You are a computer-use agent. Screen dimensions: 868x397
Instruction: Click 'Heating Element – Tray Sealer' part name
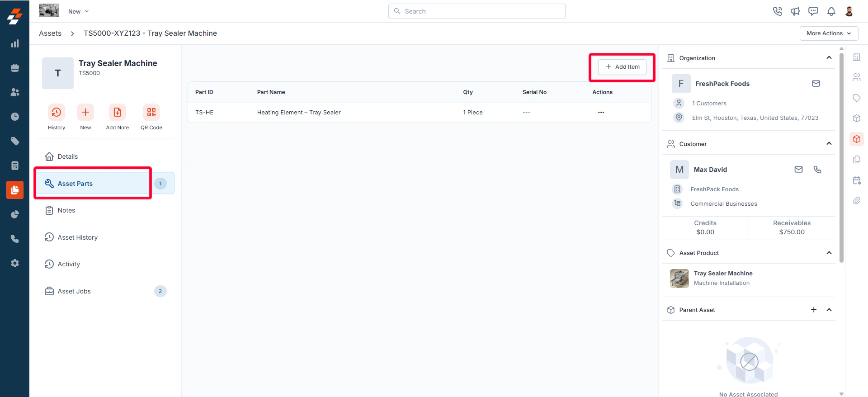click(299, 113)
